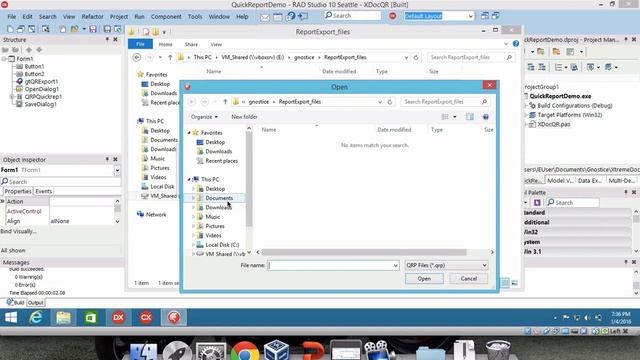Select SaveDialog1 in Structure tree
Image resolution: width=640 pixels, height=360 pixels.
pos(40,104)
